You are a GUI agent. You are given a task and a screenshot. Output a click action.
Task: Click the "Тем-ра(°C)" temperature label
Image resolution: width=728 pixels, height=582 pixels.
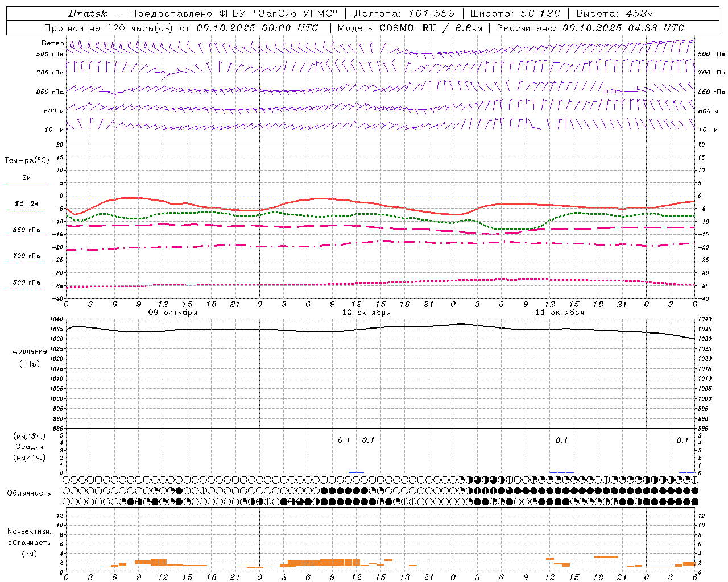27,160
